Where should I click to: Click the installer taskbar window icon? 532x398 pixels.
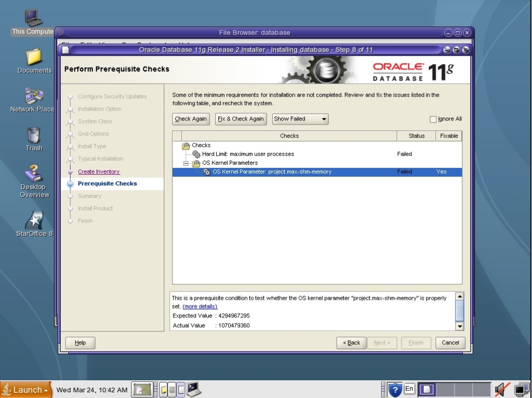(x=181, y=390)
